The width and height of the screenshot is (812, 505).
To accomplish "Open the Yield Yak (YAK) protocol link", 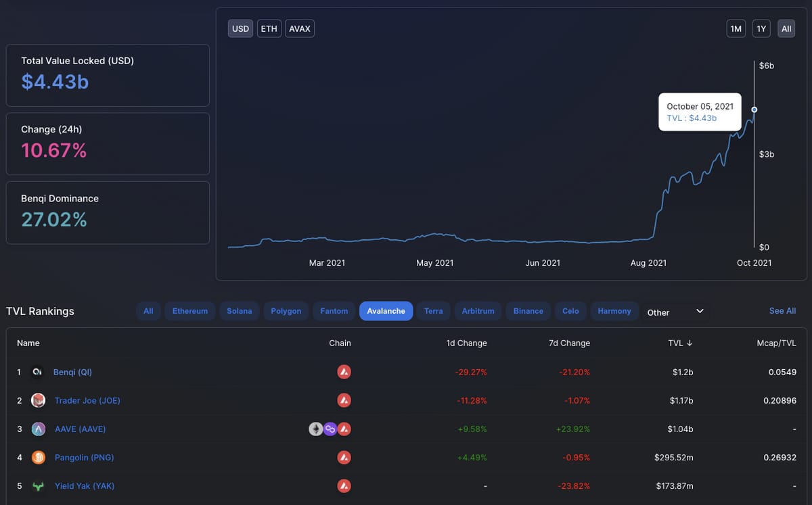I will coord(85,486).
